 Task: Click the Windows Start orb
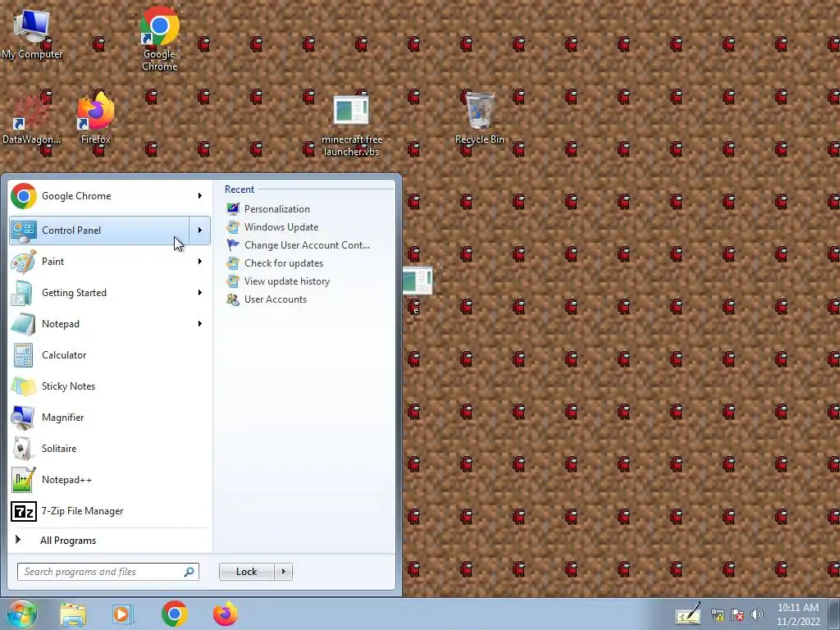click(21, 614)
